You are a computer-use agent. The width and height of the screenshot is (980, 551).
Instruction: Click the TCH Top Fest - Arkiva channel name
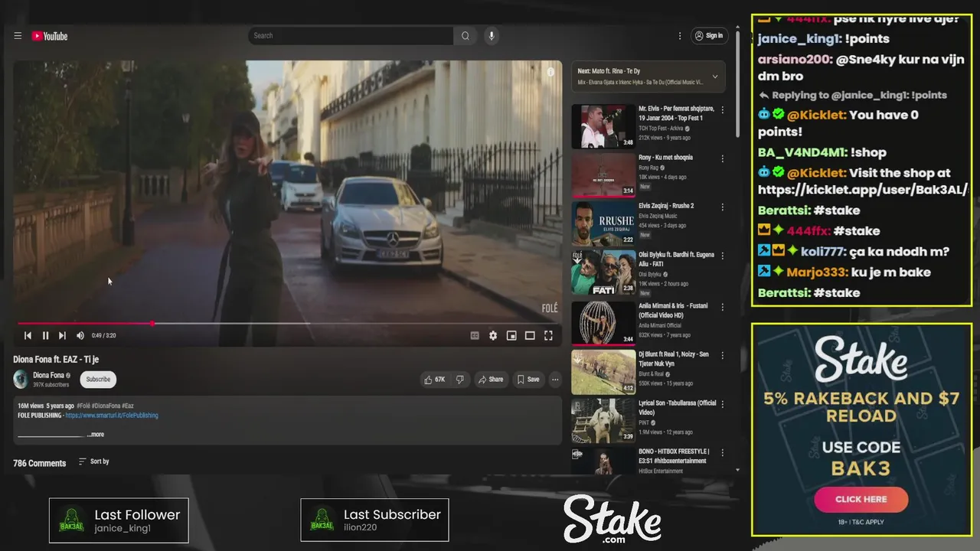661,129
